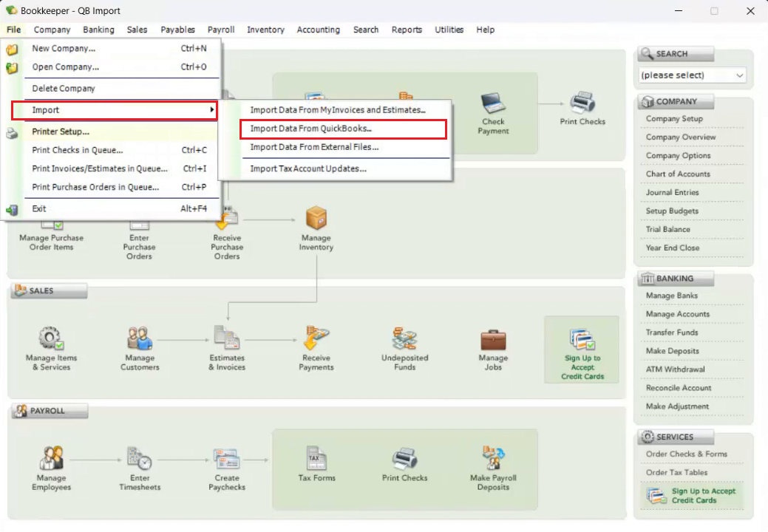Click the Printer Setup printer icon in menu

click(x=12, y=132)
